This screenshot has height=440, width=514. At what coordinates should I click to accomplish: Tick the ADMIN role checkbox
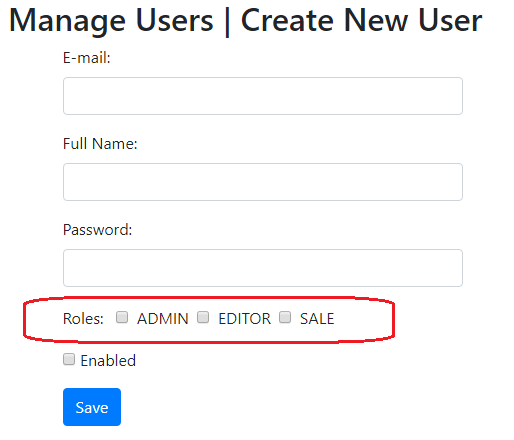click(x=122, y=317)
